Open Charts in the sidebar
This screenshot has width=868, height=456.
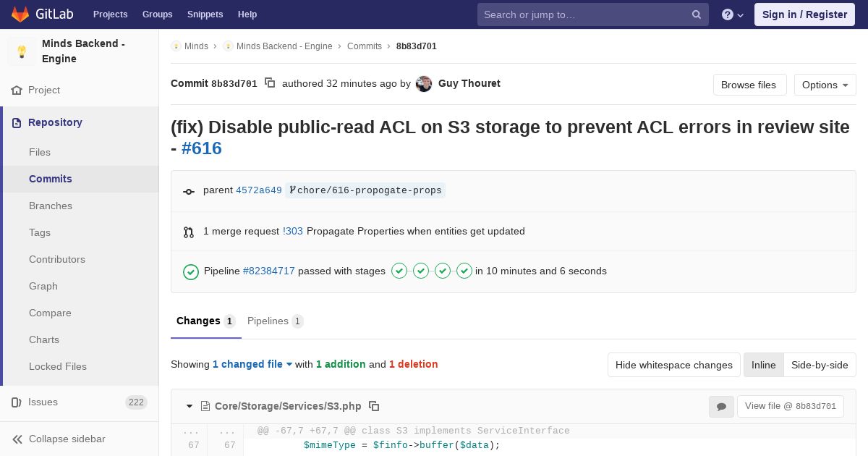pos(44,339)
